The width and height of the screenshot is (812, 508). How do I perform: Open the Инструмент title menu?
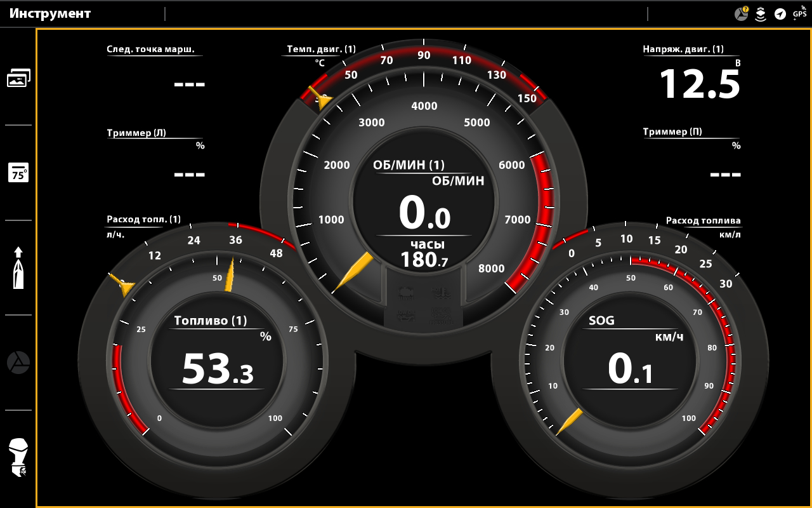point(50,13)
